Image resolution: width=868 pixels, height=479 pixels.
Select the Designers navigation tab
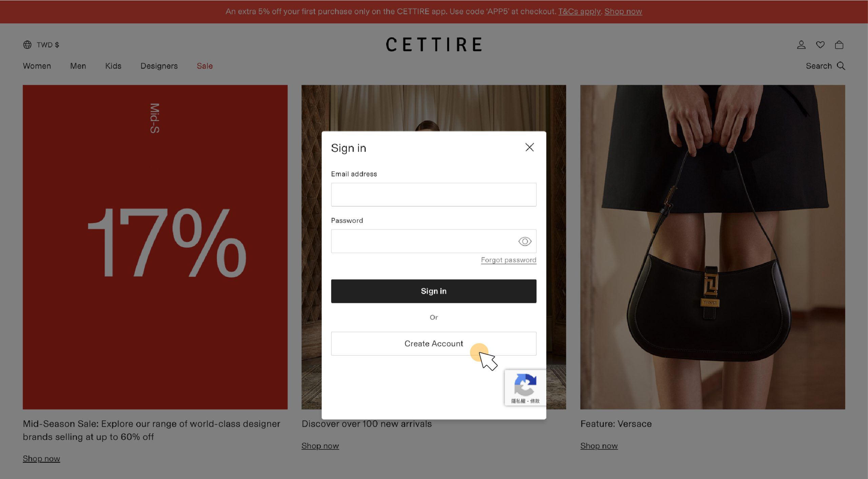coord(159,65)
